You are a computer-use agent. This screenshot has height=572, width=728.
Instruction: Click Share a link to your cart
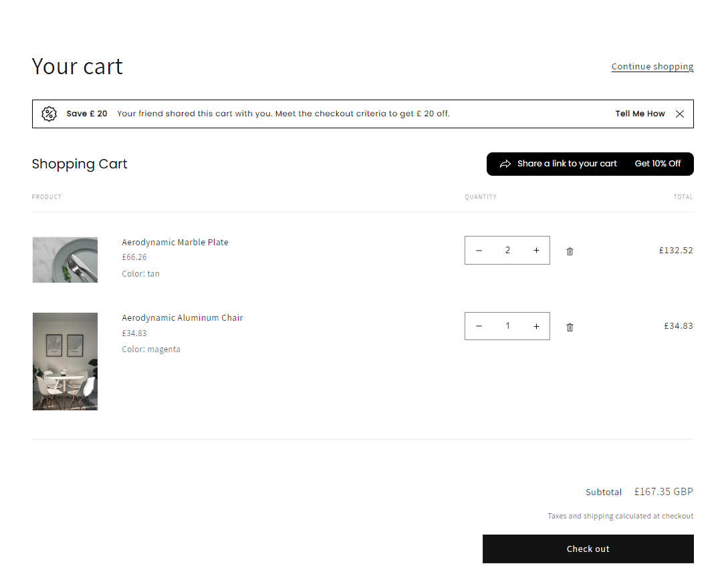pyautogui.click(x=567, y=163)
